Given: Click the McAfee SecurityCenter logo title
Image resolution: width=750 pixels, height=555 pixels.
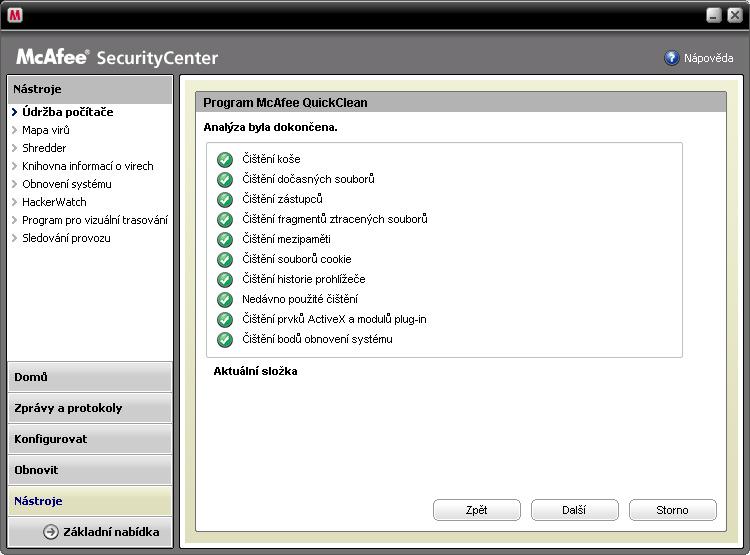Looking at the screenshot, I should coord(117,57).
